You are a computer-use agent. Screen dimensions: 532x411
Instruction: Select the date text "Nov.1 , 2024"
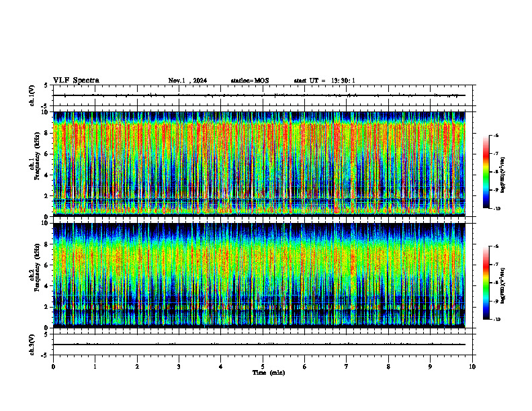pyautogui.click(x=187, y=81)
